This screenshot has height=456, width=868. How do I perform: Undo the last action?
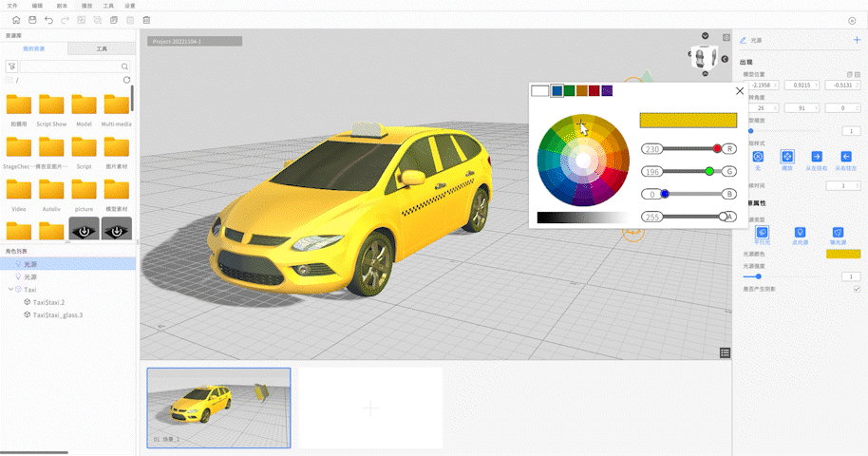pos(48,20)
